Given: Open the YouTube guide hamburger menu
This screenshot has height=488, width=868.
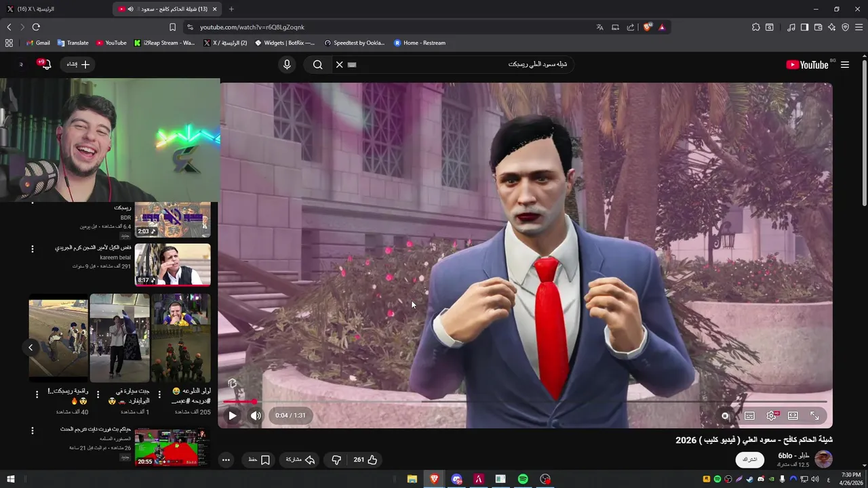Looking at the screenshot, I should coord(845,64).
